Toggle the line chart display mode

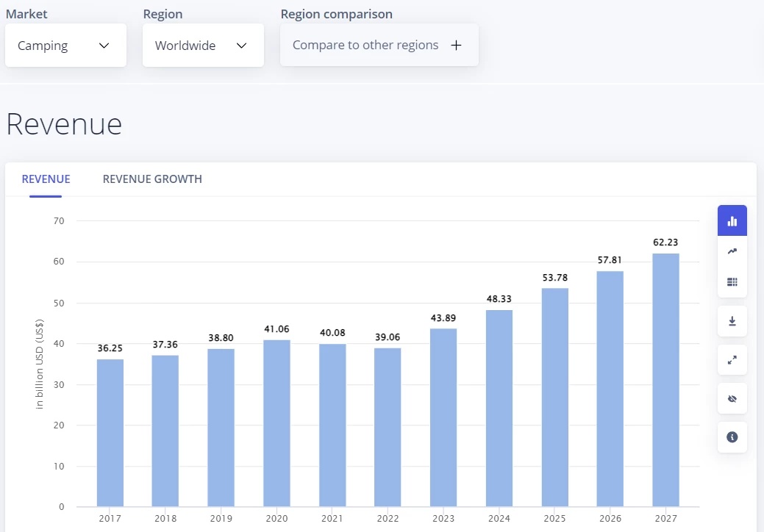pyautogui.click(x=732, y=251)
